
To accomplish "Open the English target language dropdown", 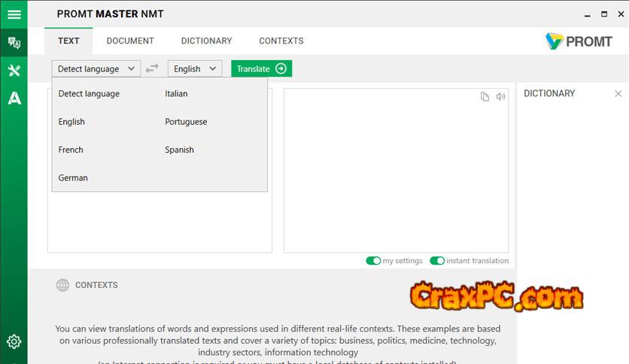I will [x=195, y=68].
